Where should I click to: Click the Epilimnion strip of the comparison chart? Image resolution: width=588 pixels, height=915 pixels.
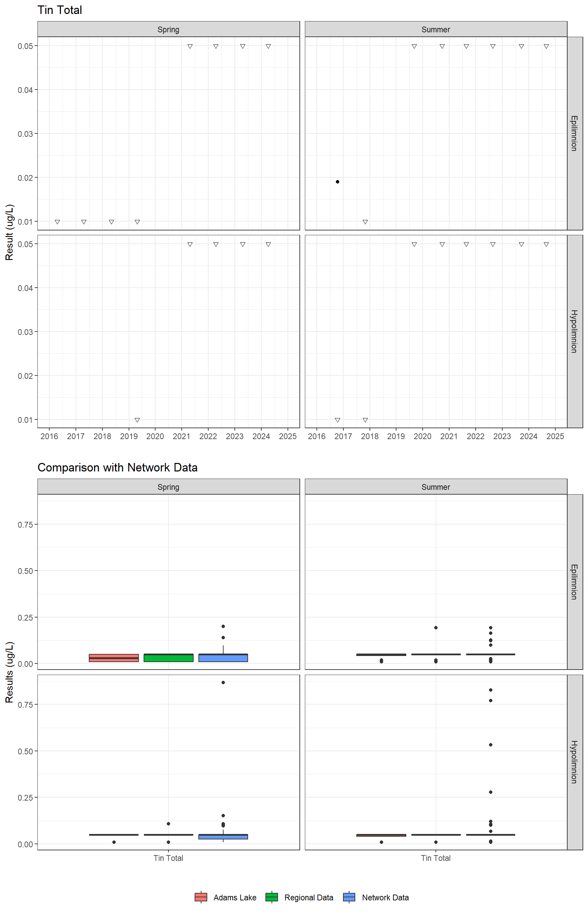[x=575, y=582]
